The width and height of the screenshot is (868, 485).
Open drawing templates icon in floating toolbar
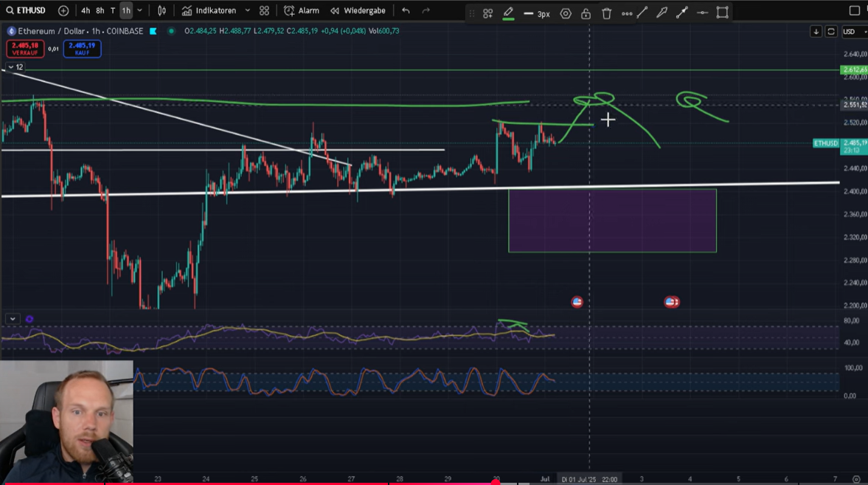[487, 13]
